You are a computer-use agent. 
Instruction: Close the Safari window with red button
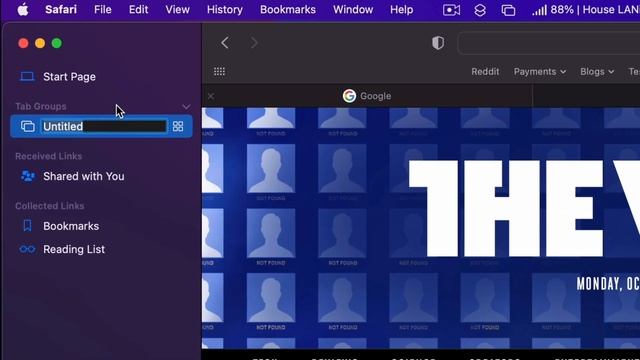23,43
